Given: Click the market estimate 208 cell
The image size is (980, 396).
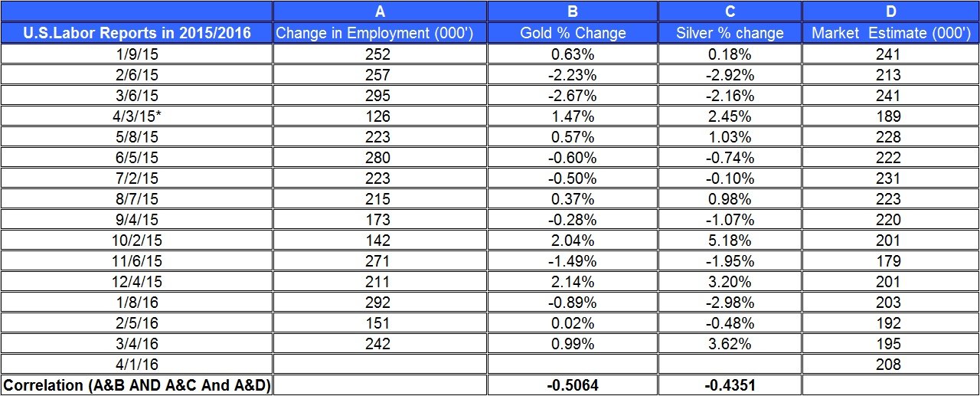Looking at the screenshot, I should (x=890, y=365).
